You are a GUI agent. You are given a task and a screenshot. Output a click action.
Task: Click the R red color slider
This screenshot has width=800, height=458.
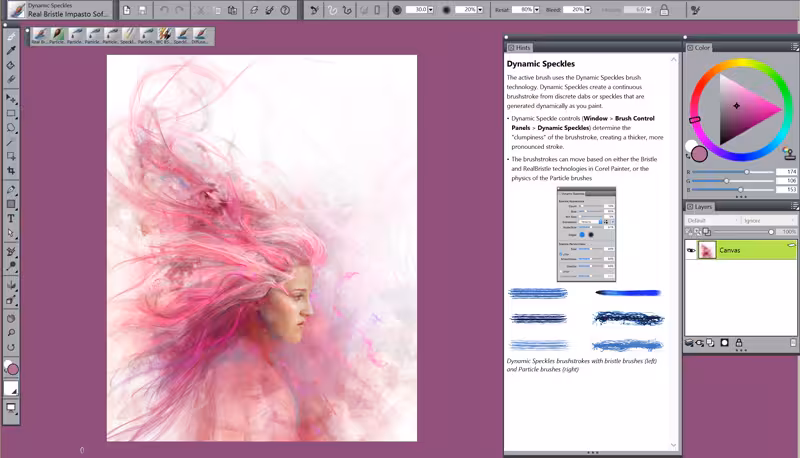733,172
